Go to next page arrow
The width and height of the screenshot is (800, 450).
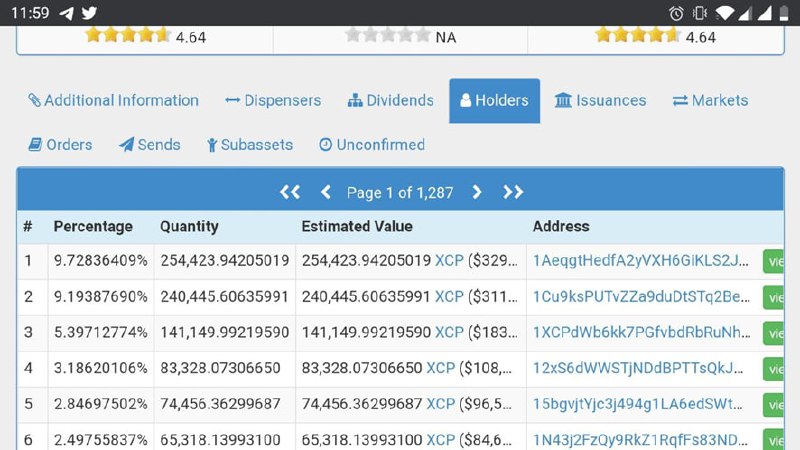(x=477, y=192)
